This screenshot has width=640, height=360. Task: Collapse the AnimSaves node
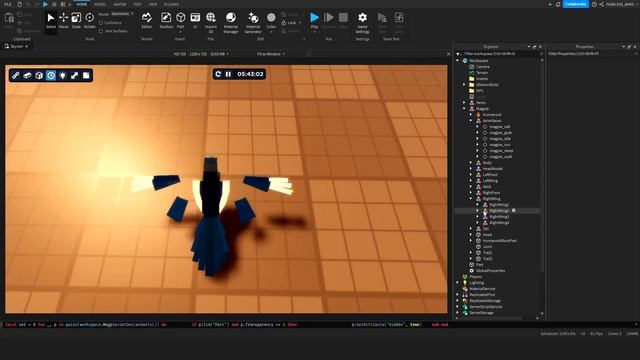471,121
